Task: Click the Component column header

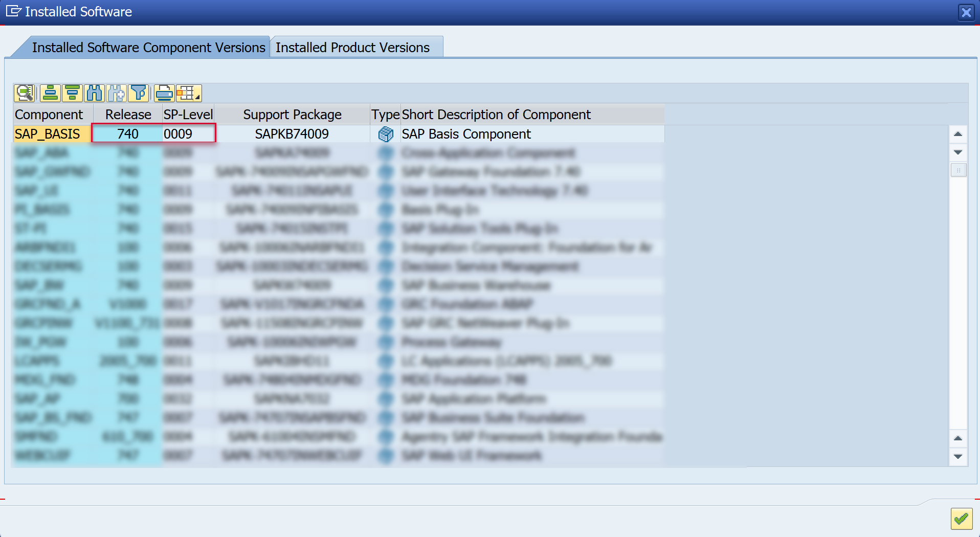Action: point(49,115)
